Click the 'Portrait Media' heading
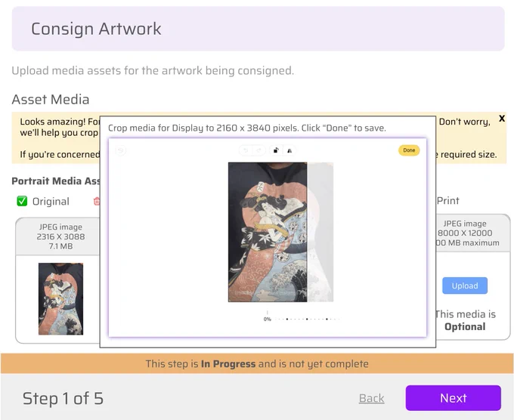 click(x=56, y=181)
